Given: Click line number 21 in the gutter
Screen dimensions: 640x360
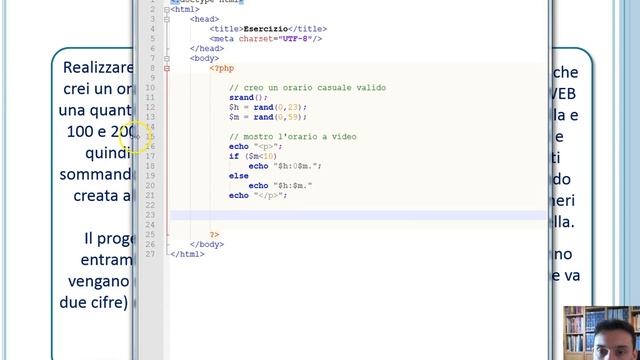Looking at the screenshot, I should 150,196.
